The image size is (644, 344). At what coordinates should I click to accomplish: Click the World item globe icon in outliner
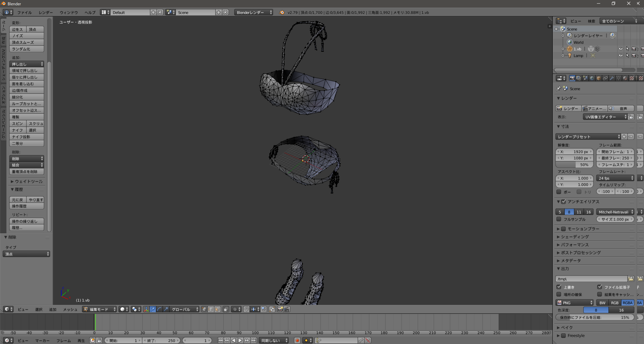click(x=570, y=42)
